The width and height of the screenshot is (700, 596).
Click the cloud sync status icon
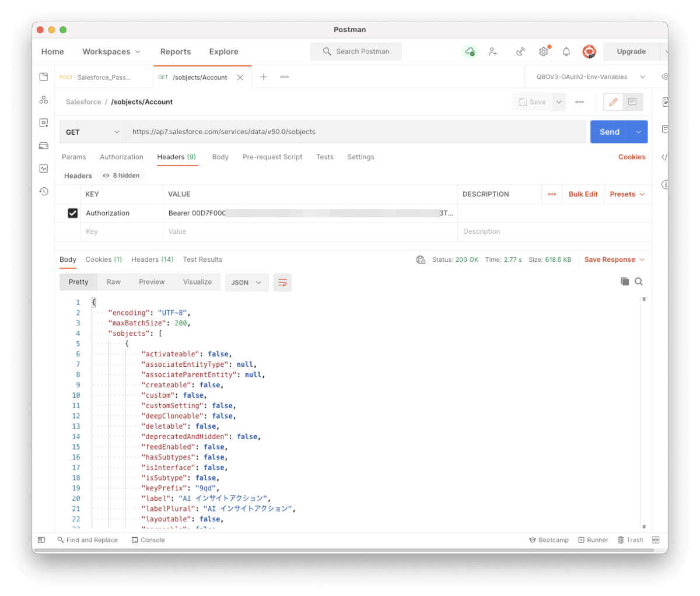point(470,51)
